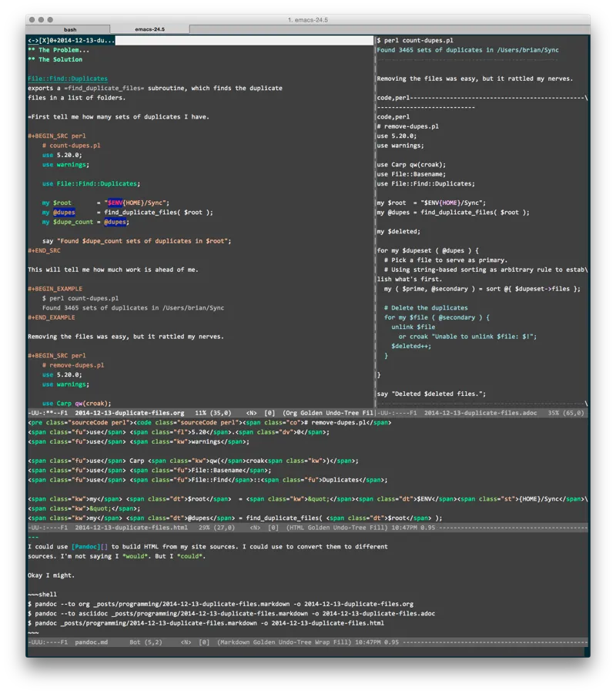Click the <-> tab scroll arrows icon
Screen dimensions: 616x694
32,40
